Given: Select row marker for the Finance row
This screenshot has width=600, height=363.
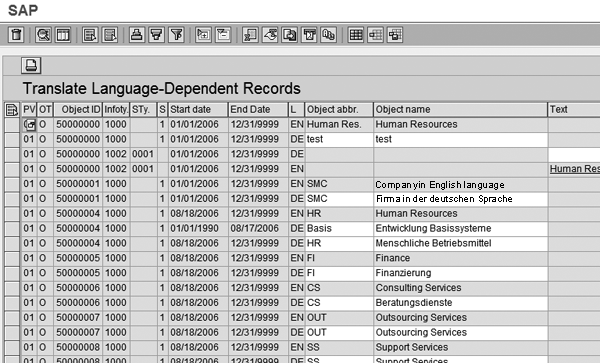Looking at the screenshot, I should pyautogui.click(x=12, y=259).
